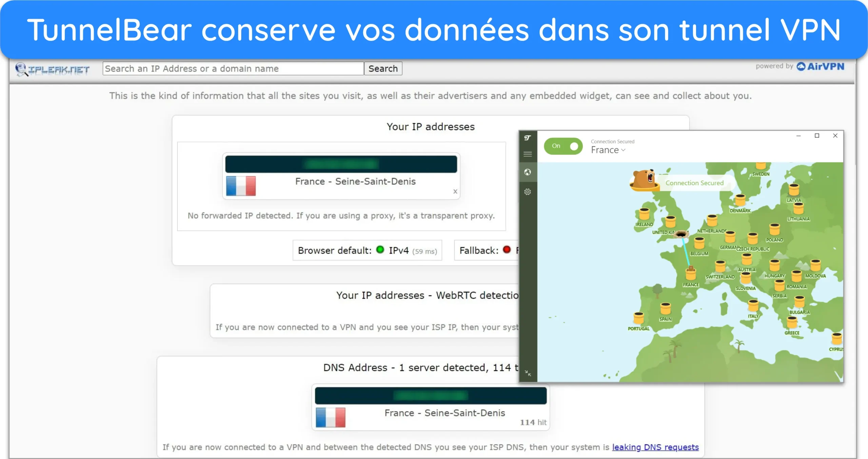Open the TunnelBear hamburger menu

[x=528, y=154]
